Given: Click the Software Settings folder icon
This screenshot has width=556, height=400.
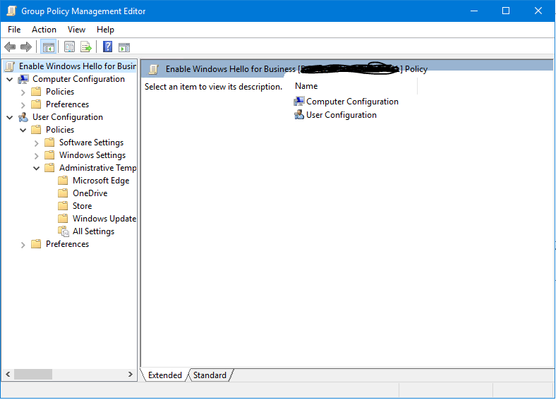Looking at the screenshot, I should (50, 143).
